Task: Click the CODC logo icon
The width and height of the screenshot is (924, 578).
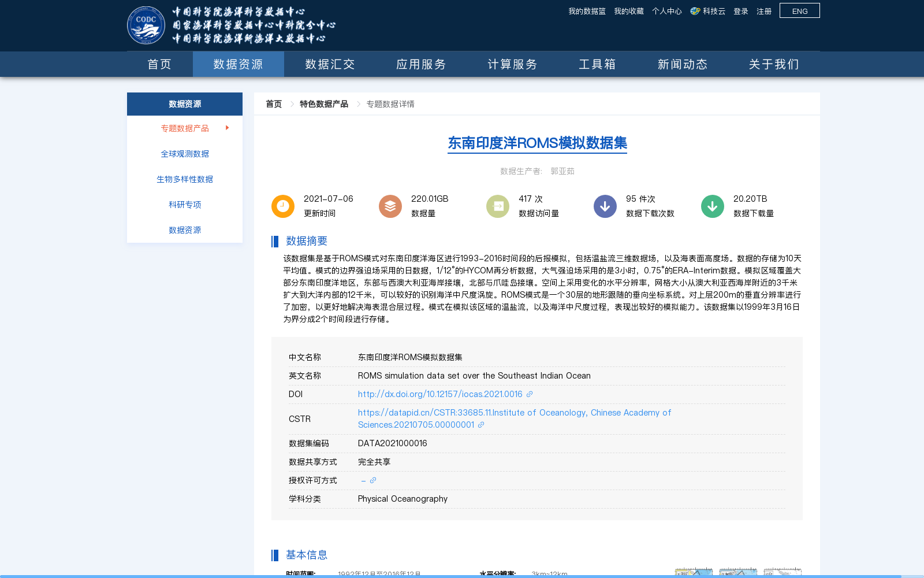Action: [x=146, y=25]
